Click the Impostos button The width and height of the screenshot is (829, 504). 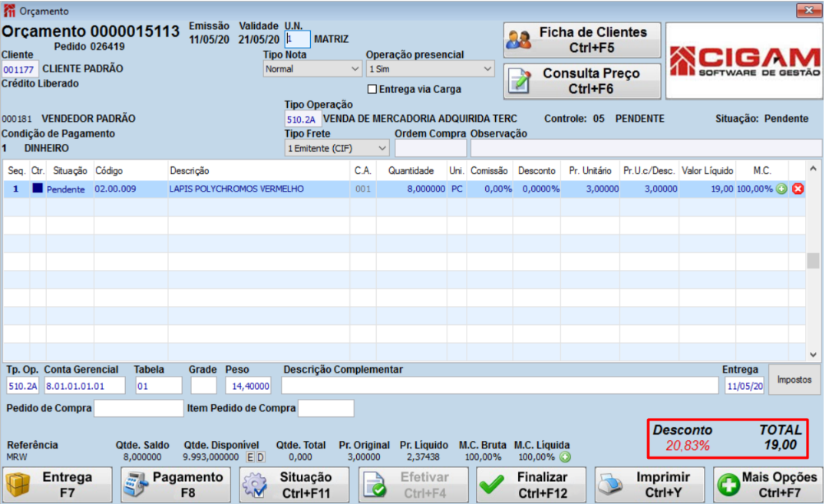(794, 380)
